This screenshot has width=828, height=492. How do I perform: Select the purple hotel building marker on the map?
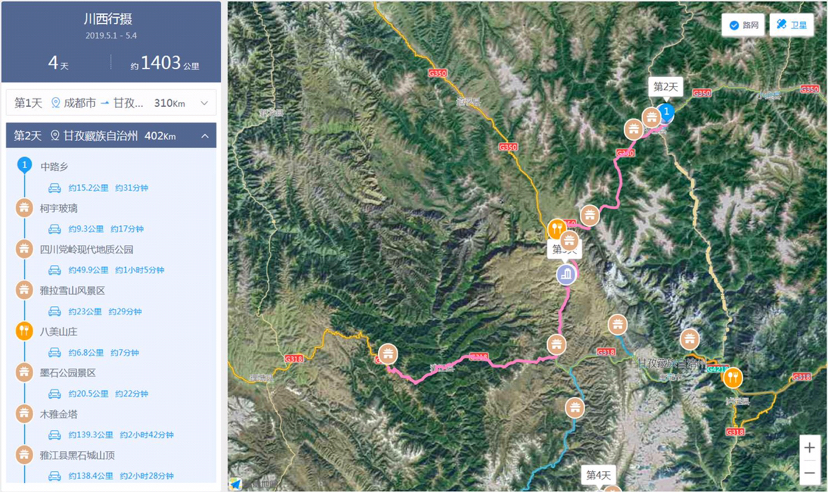[x=566, y=275]
